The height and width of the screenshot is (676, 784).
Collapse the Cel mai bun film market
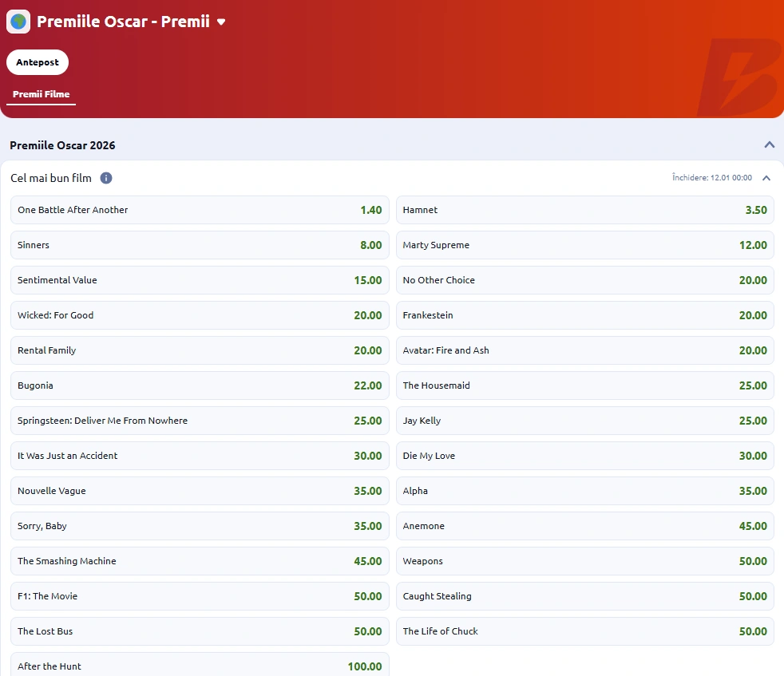point(766,178)
